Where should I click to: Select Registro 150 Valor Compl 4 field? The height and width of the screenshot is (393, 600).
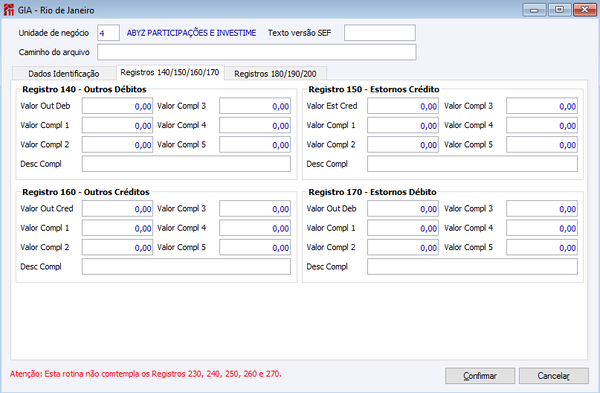(542, 126)
